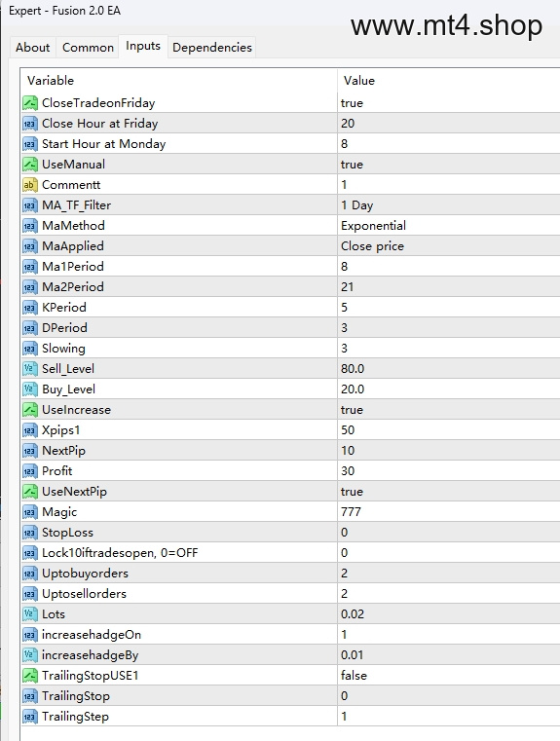Click the integer icon next to Magic
Image resolution: width=560 pixels, height=741 pixels.
(x=30, y=512)
